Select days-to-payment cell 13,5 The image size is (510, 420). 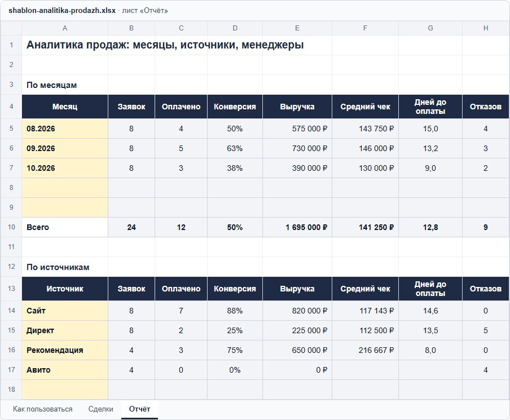click(430, 330)
